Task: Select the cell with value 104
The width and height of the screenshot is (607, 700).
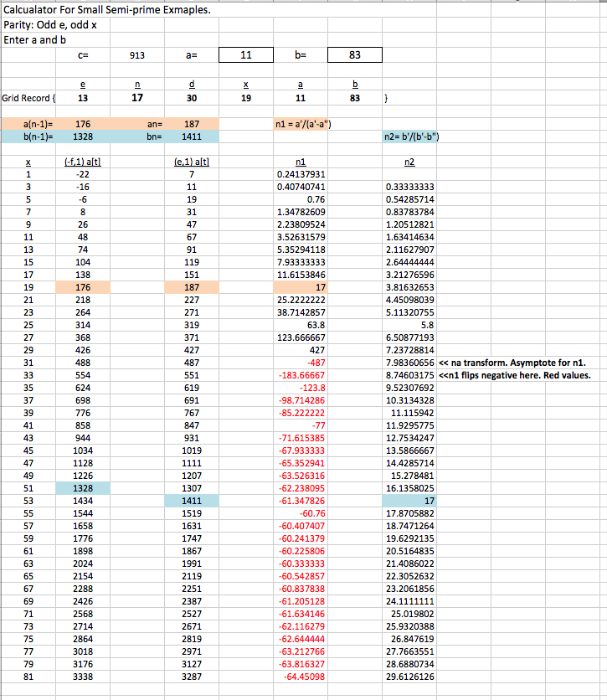Action: point(83,263)
